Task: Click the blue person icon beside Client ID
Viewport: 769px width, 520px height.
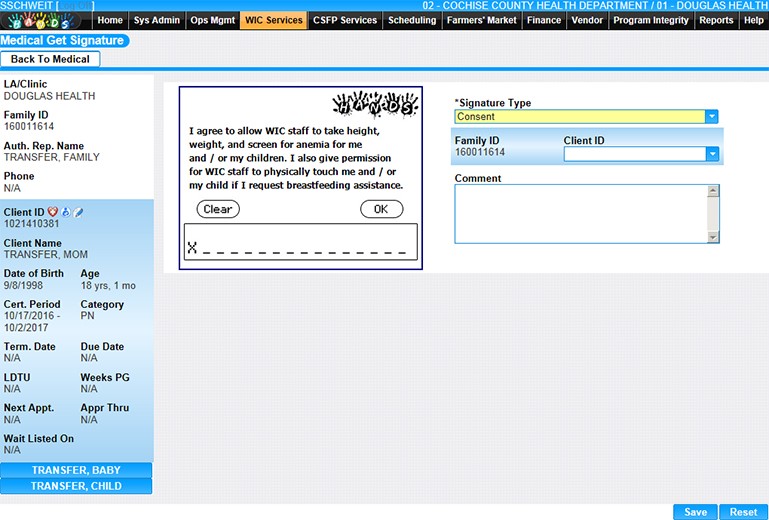Action: [x=66, y=212]
